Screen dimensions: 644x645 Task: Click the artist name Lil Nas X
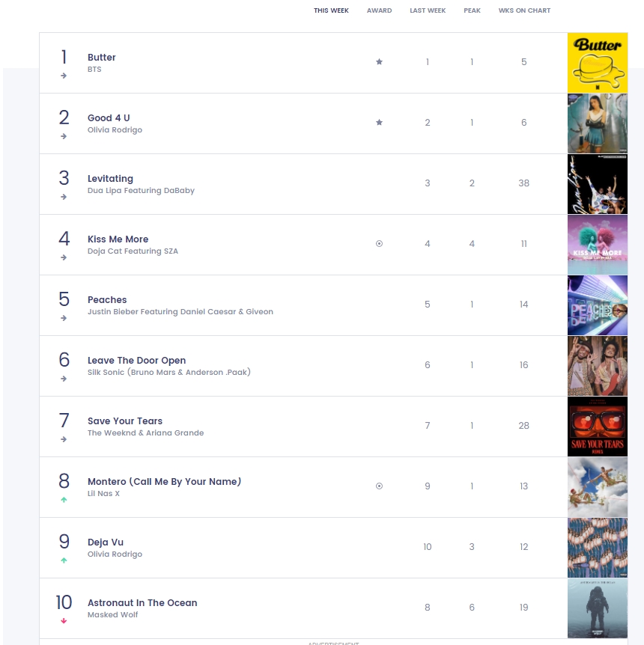103,493
